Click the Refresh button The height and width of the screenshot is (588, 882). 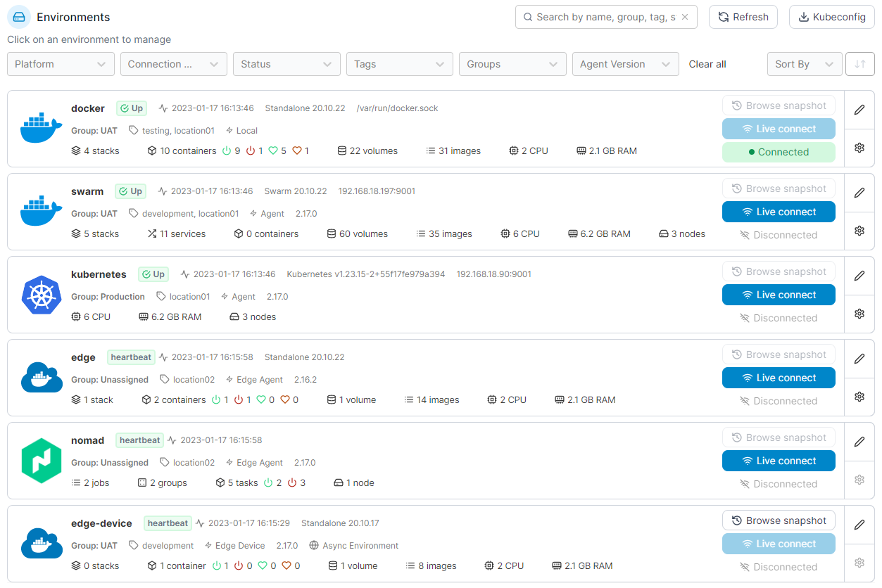pos(743,17)
